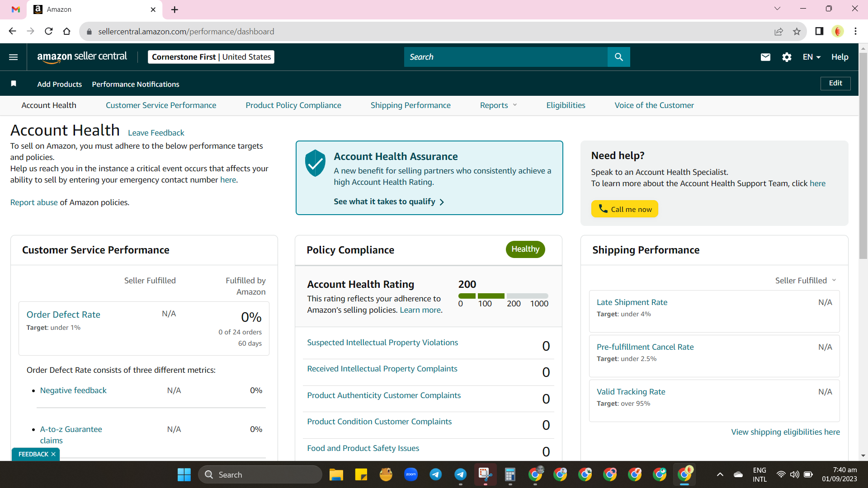Viewport: 868px width, 488px height.
Task: Select the Account Health tab
Action: [49, 105]
